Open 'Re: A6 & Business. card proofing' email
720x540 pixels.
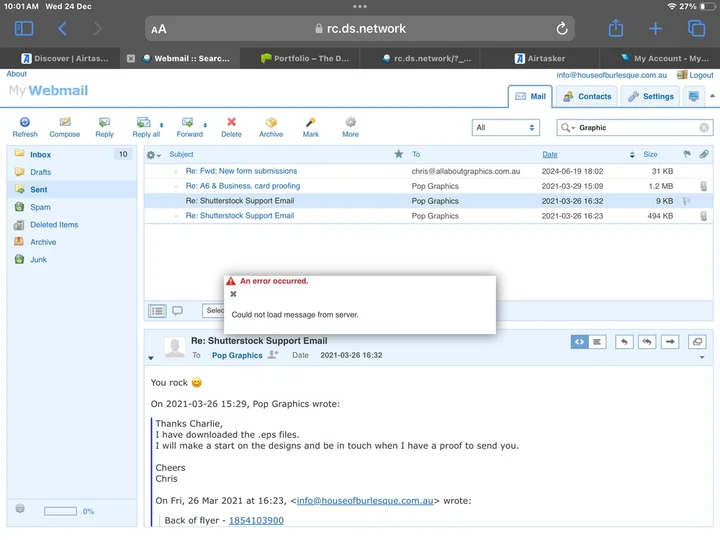pos(242,186)
